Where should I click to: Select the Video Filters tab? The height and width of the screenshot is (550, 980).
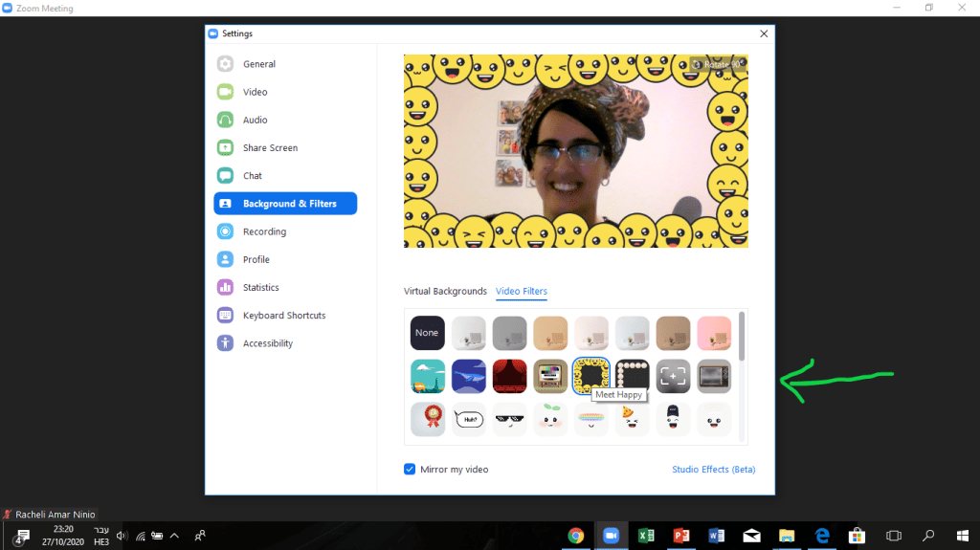click(x=522, y=292)
